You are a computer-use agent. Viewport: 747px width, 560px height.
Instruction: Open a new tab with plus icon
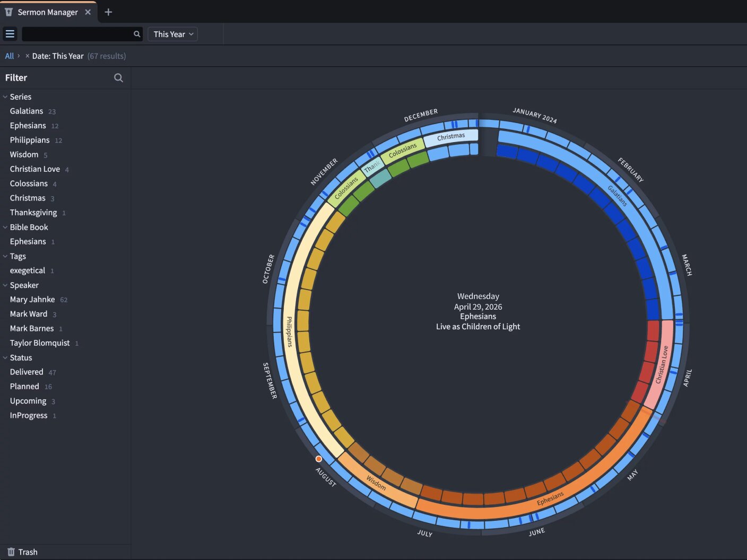[108, 12]
